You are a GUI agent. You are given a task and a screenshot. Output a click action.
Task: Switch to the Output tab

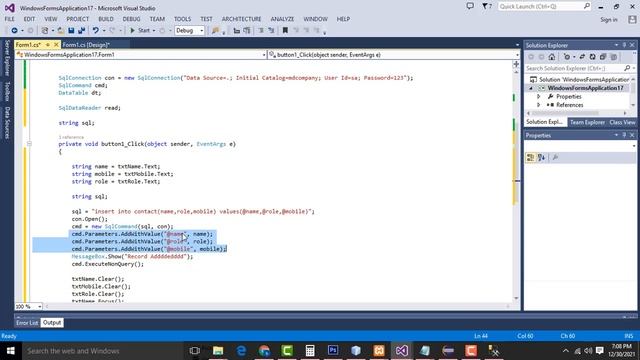[x=52, y=323]
